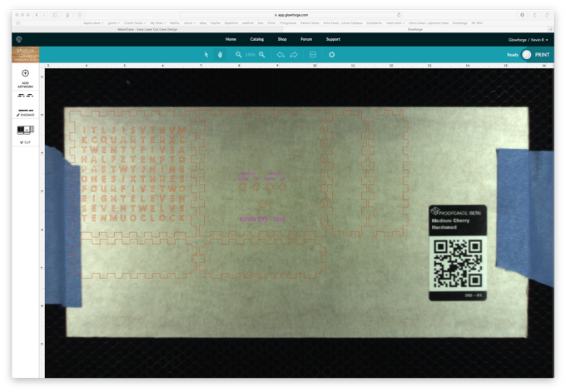Open the Safari share button
Image resolution: width=566 pixels, height=392 pixels.
coord(534,15)
